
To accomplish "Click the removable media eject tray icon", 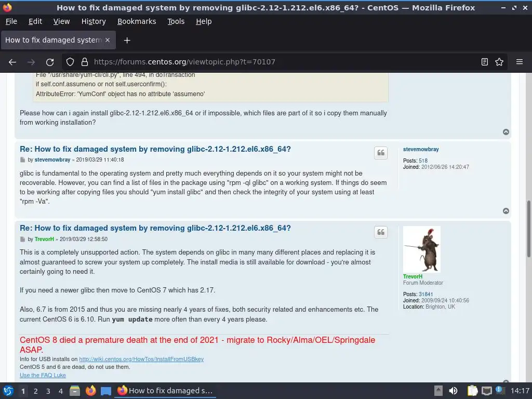I will tap(438, 391).
